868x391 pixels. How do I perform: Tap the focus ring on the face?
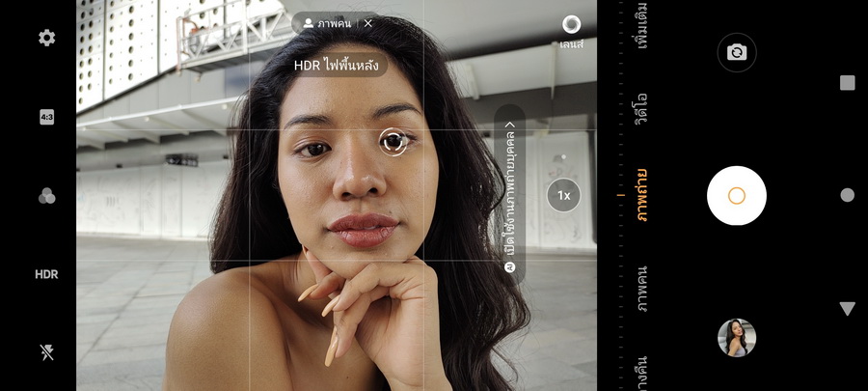click(x=393, y=143)
